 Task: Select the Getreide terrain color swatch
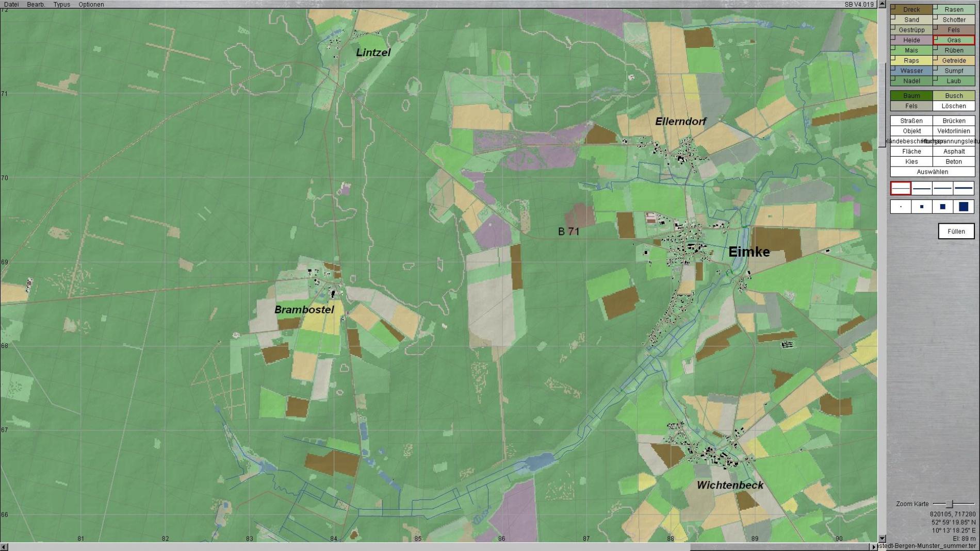coord(954,60)
